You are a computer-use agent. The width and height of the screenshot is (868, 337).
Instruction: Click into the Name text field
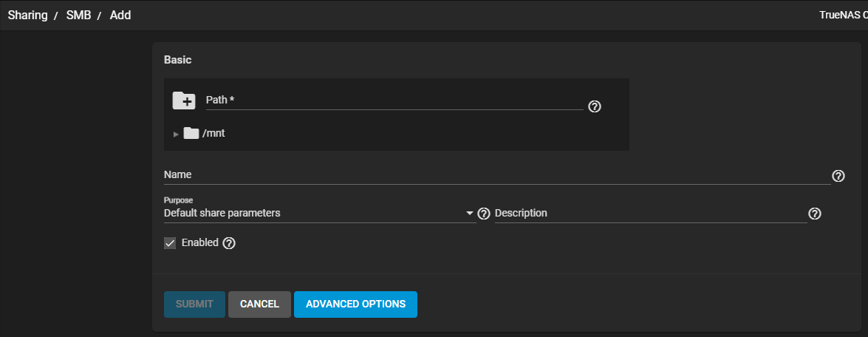tap(496, 175)
